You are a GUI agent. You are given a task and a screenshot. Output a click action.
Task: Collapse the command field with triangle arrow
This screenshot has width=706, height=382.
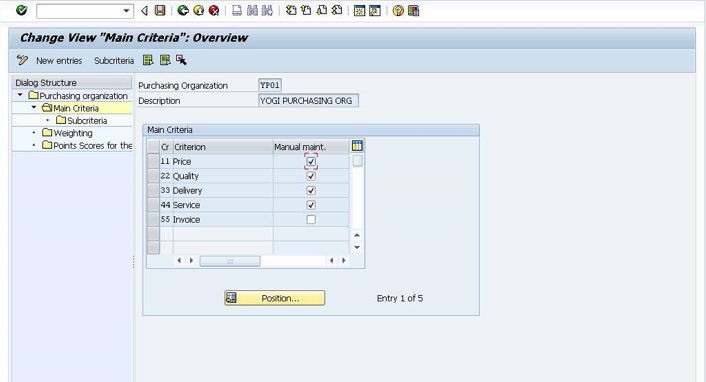coord(144,10)
